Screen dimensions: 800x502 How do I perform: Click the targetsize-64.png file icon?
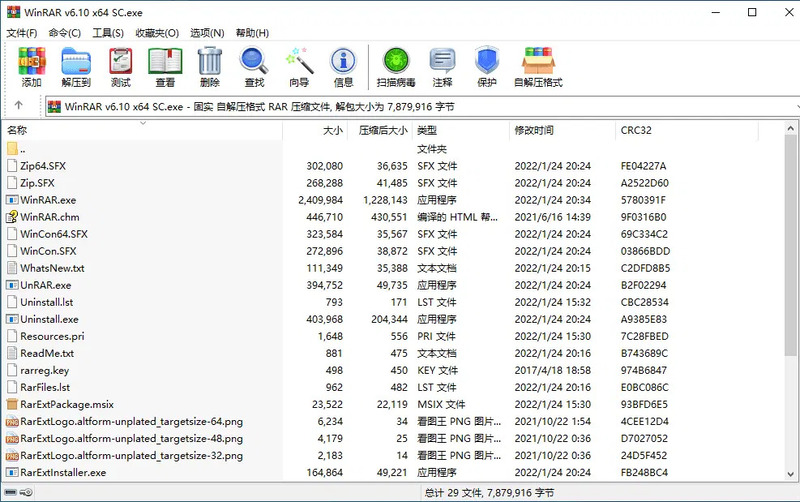(x=12, y=421)
